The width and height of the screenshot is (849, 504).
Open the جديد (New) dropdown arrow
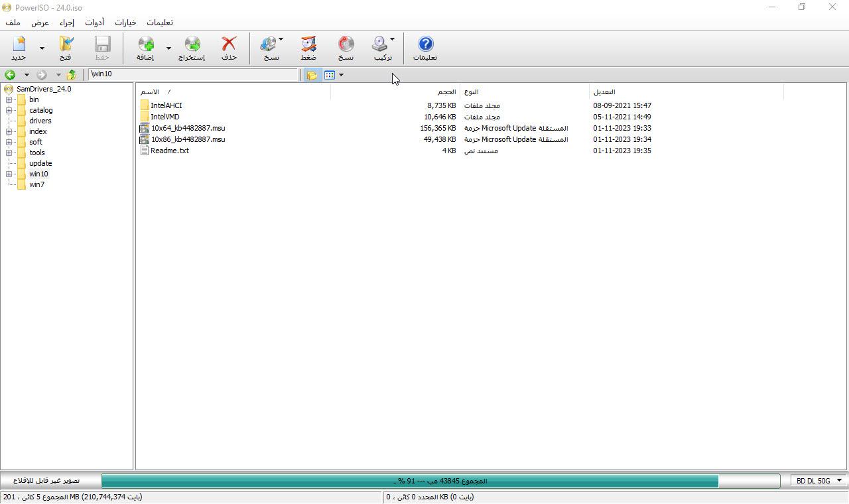(x=42, y=48)
